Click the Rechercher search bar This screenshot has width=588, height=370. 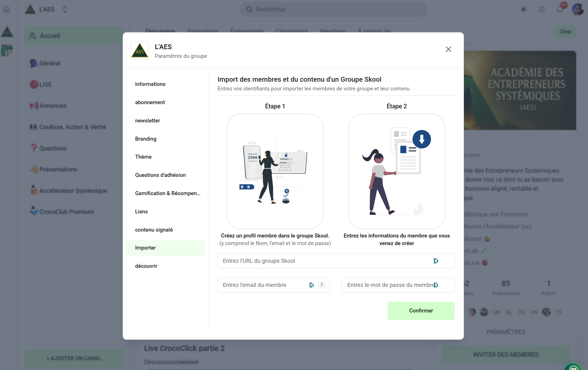pos(333,10)
